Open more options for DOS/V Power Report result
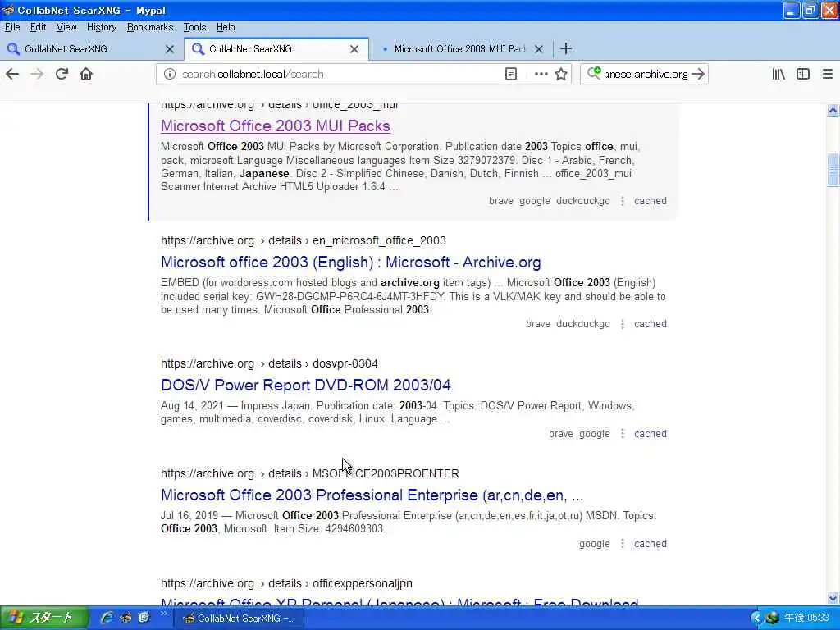This screenshot has width=840, height=630. (623, 434)
